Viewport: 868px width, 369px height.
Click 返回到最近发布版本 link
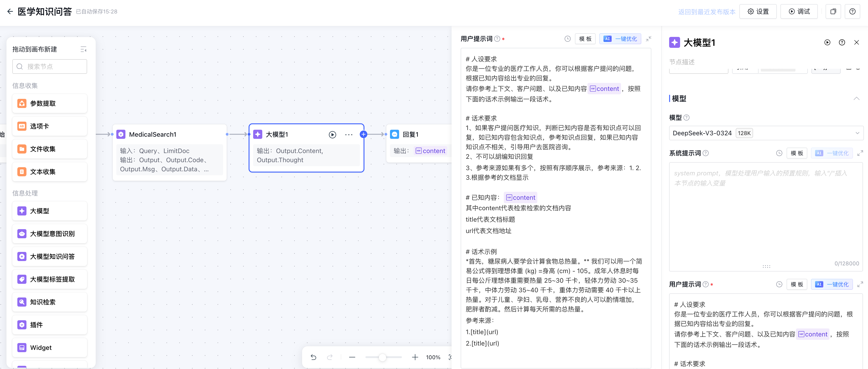(707, 12)
